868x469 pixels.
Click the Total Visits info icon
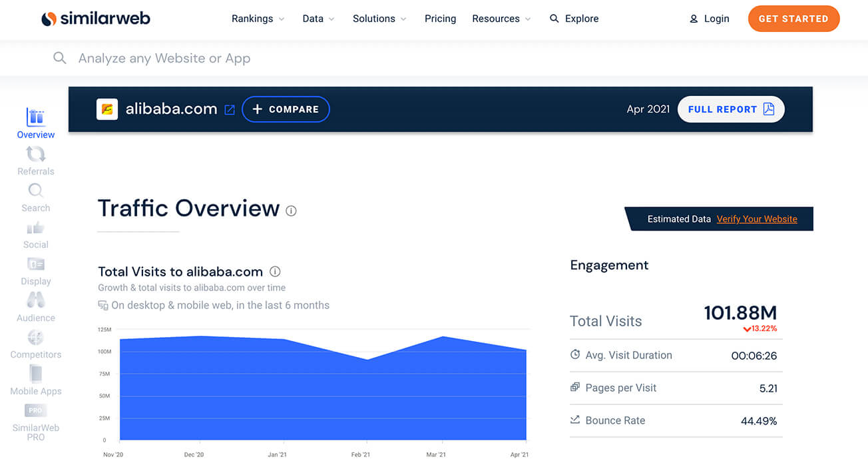click(x=275, y=272)
